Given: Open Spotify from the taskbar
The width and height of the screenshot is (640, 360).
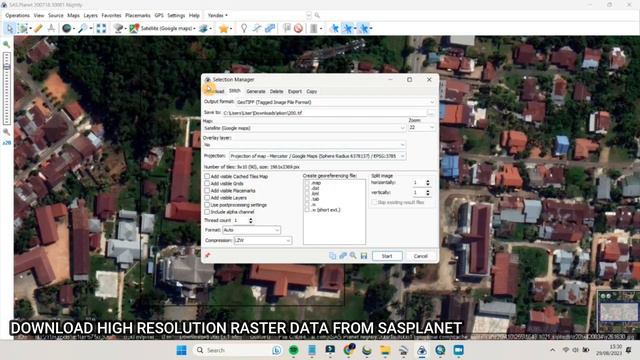Looking at the screenshot, I should pyautogui.click(x=293, y=350).
